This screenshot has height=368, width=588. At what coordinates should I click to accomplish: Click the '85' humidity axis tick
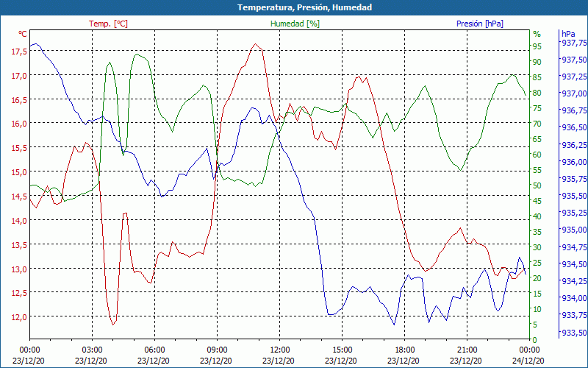[x=537, y=78]
